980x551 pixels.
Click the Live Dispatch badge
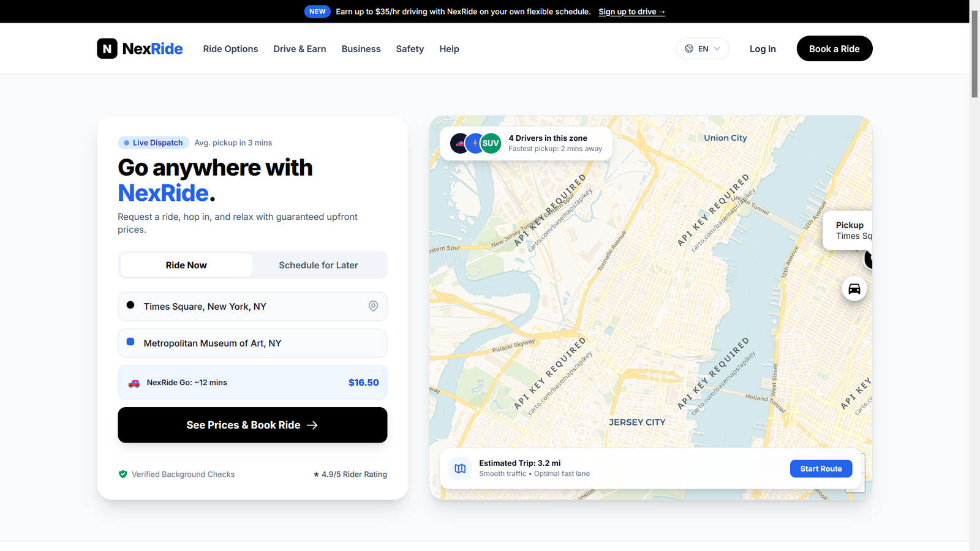pyautogui.click(x=153, y=143)
